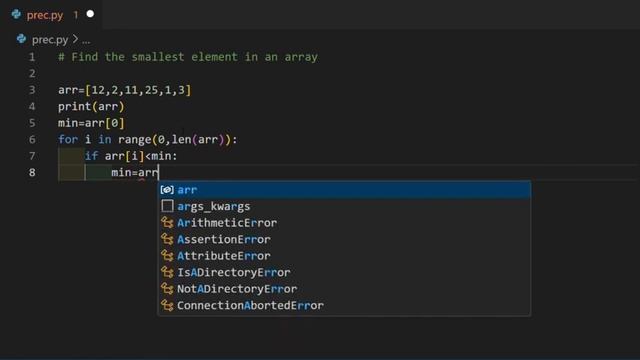Place cursor in 'min=arr' on line 8
This screenshot has width=640, height=360.
pos(135,173)
